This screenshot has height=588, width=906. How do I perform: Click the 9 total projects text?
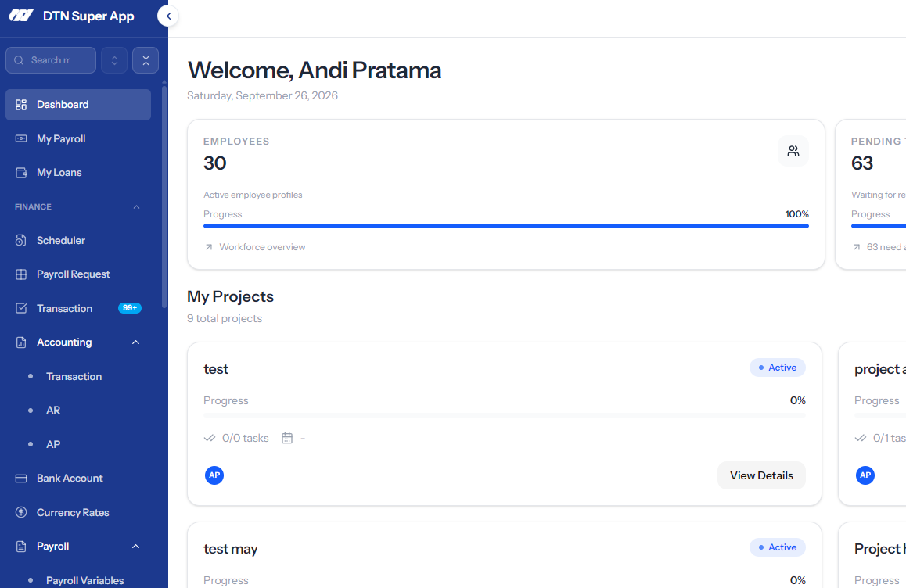[x=225, y=319]
